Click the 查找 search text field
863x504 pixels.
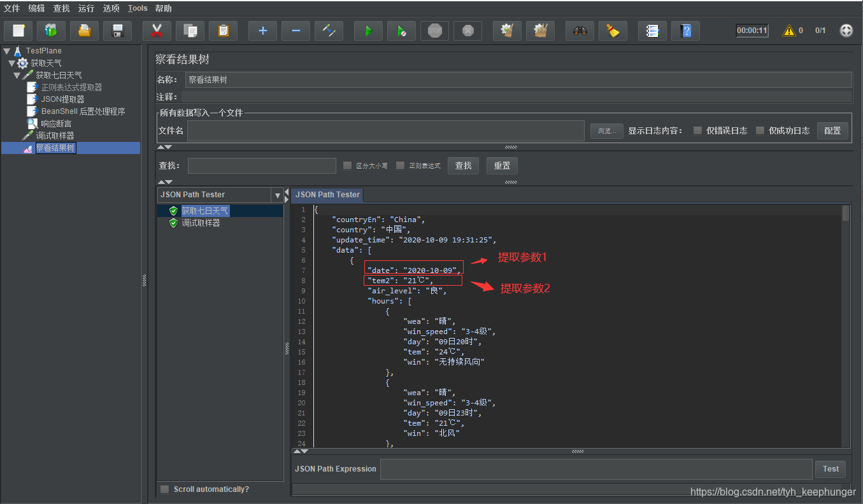pos(262,165)
